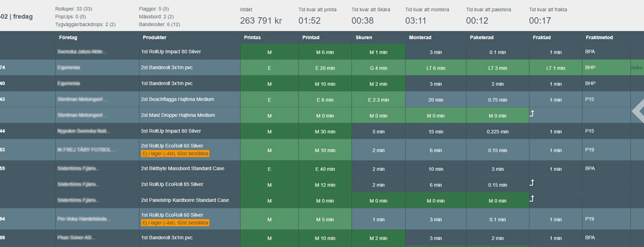Sort by the Produkter column header
644x247 pixels.
[x=154, y=38]
